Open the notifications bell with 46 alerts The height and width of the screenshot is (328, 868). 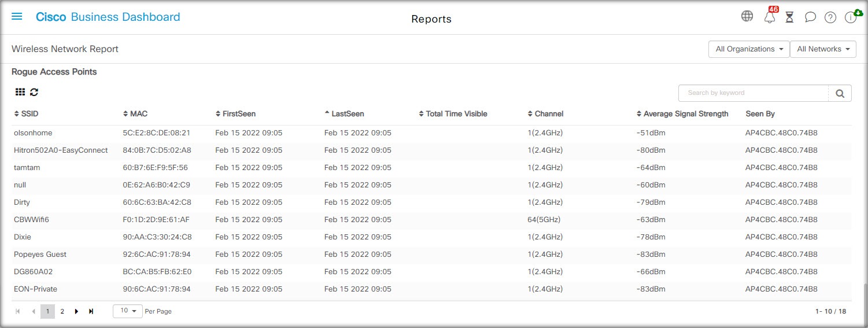tap(770, 16)
